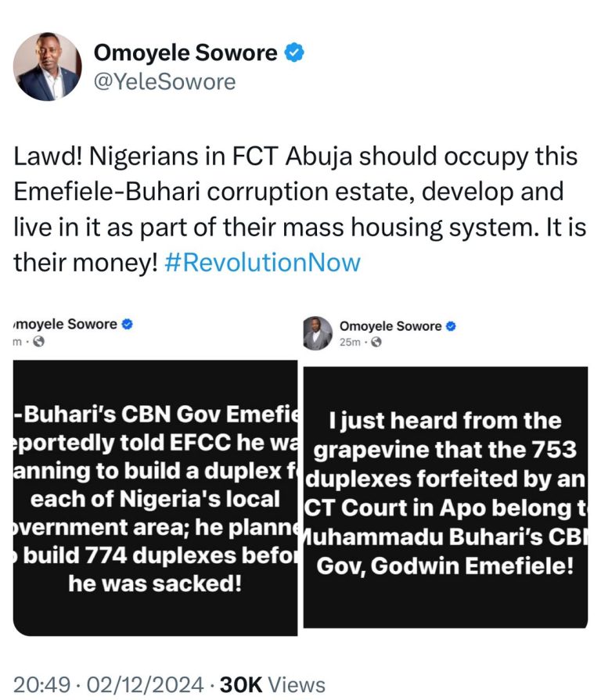
Task: Click the verified badge in the right embedded post
Action: pos(452,325)
